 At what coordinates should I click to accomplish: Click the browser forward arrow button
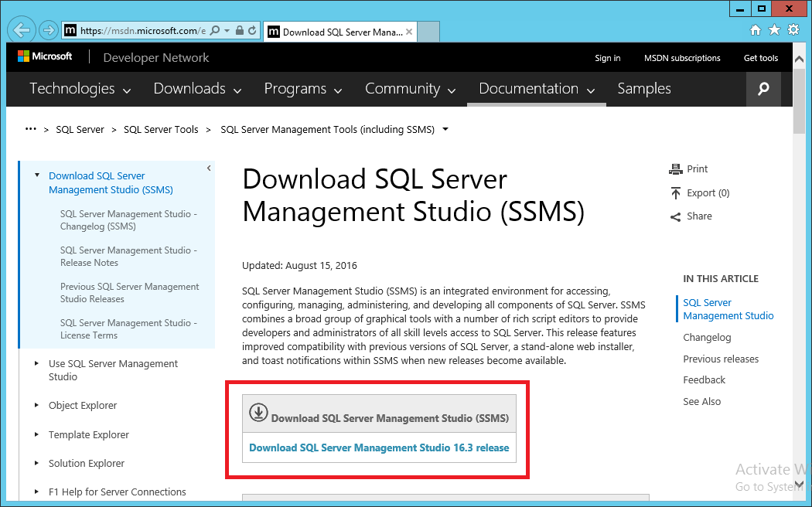coord(48,30)
